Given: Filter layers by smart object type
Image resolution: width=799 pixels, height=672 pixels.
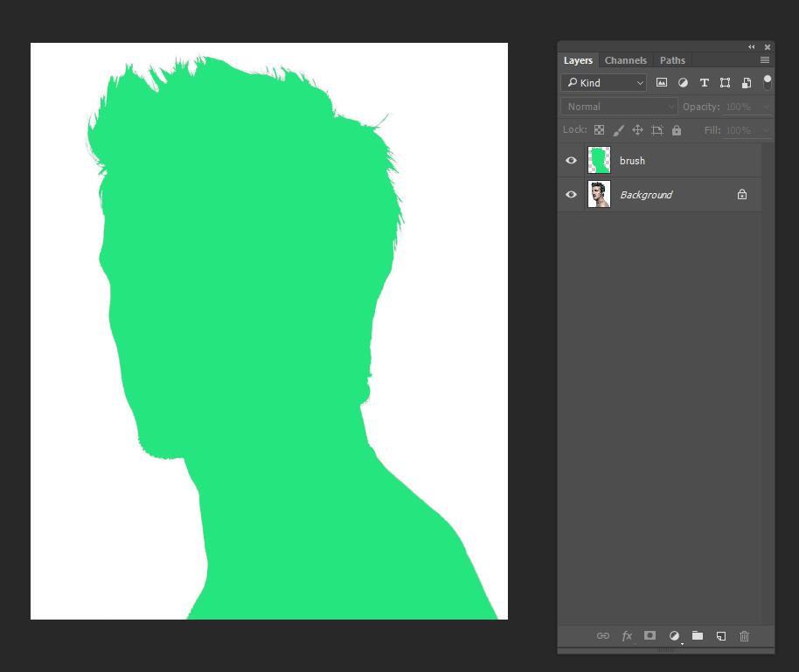Looking at the screenshot, I should pyautogui.click(x=746, y=83).
